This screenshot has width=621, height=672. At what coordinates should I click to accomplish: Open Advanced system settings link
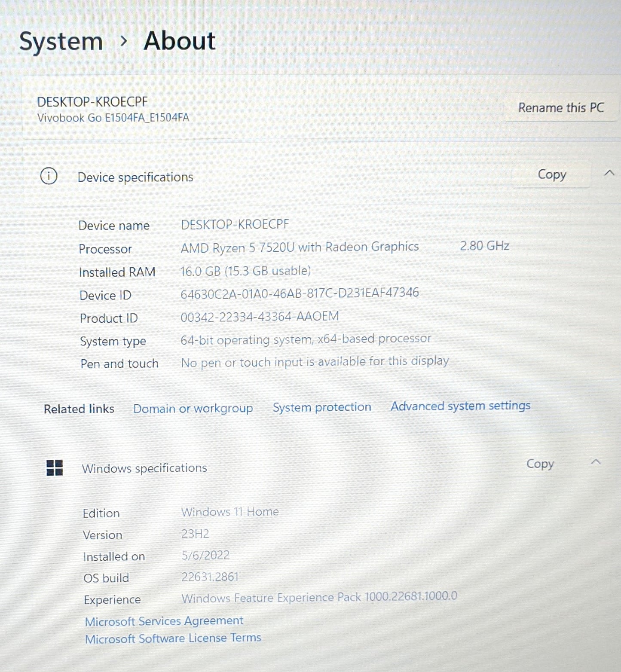click(x=460, y=406)
